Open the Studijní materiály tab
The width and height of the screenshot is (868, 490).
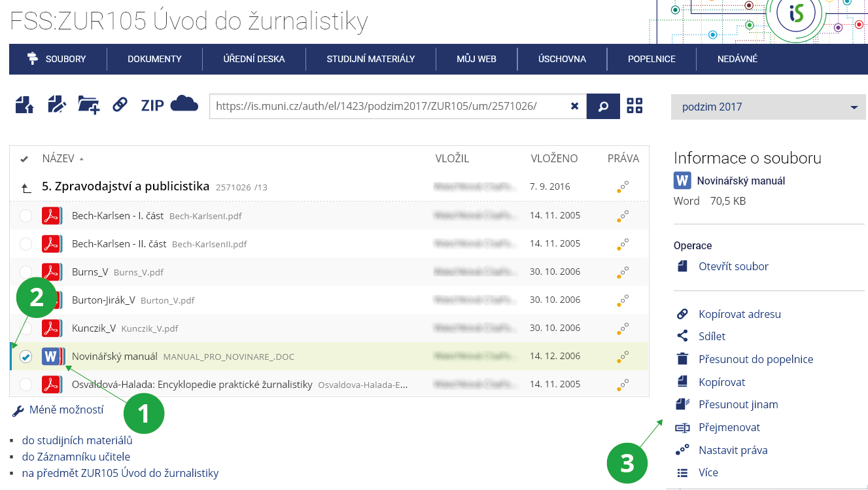(x=370, y=59)
